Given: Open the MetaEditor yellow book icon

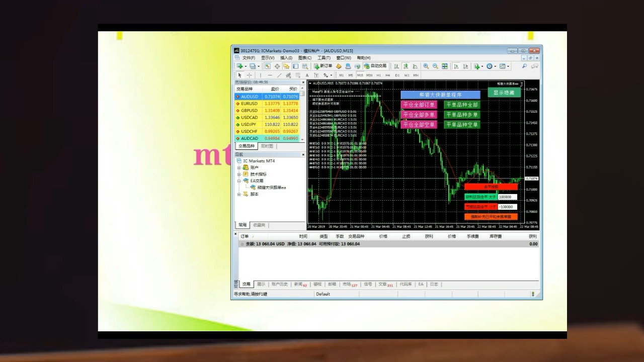Looking at the screenshot, I should 339,66.
